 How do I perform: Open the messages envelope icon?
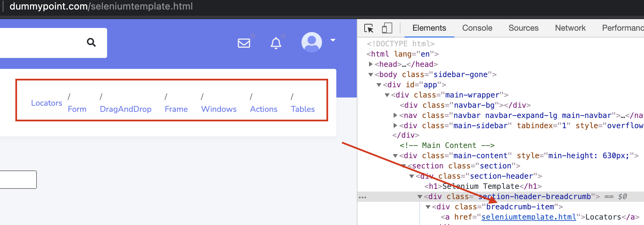pos(244,43)
